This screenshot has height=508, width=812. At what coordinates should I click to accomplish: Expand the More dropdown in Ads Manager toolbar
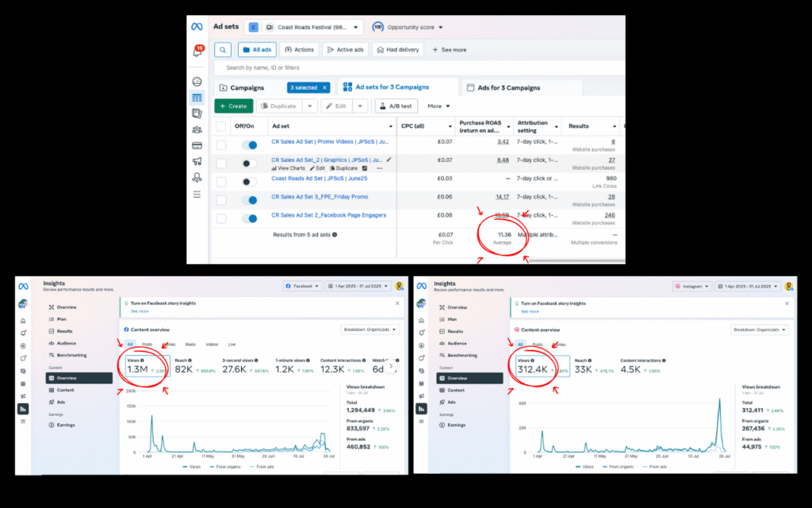(x=439, y=106)
